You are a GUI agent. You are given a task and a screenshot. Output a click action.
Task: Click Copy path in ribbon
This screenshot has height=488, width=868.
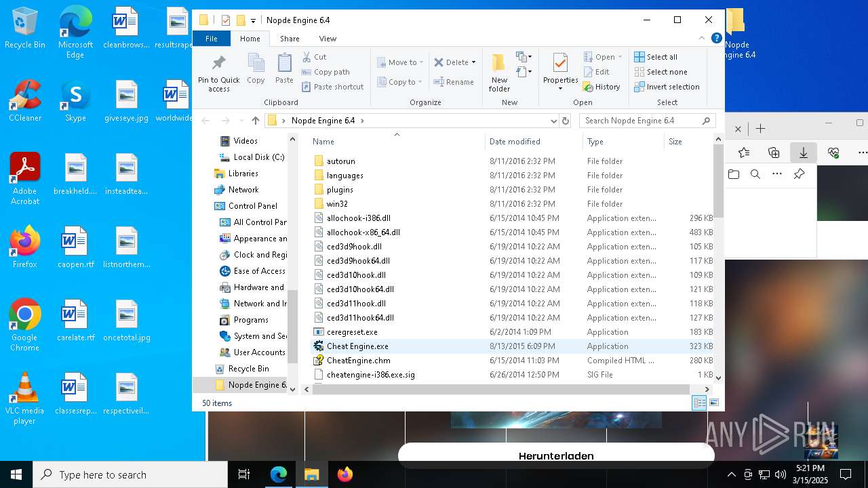pyautogui.click(x=325, y=72)
